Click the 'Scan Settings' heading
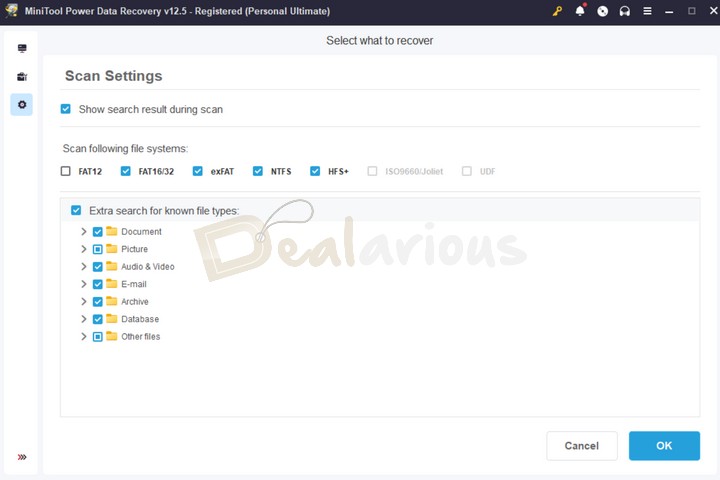 click(113, 76)
